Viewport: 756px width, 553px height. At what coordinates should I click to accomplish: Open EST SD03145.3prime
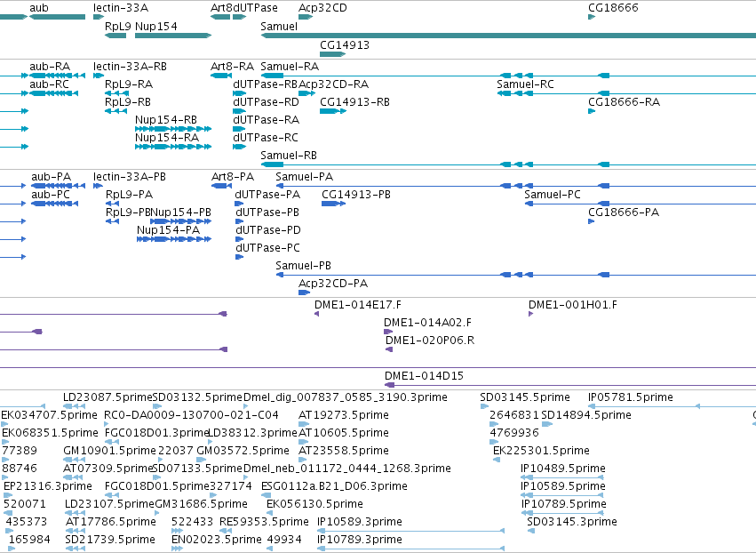pos(572,522)
